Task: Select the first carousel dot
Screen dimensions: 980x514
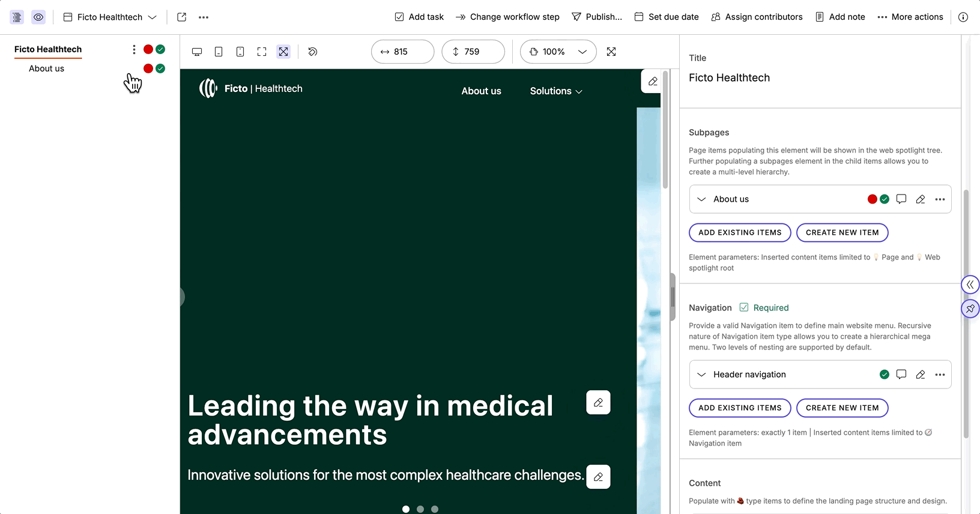Action: 406,509
